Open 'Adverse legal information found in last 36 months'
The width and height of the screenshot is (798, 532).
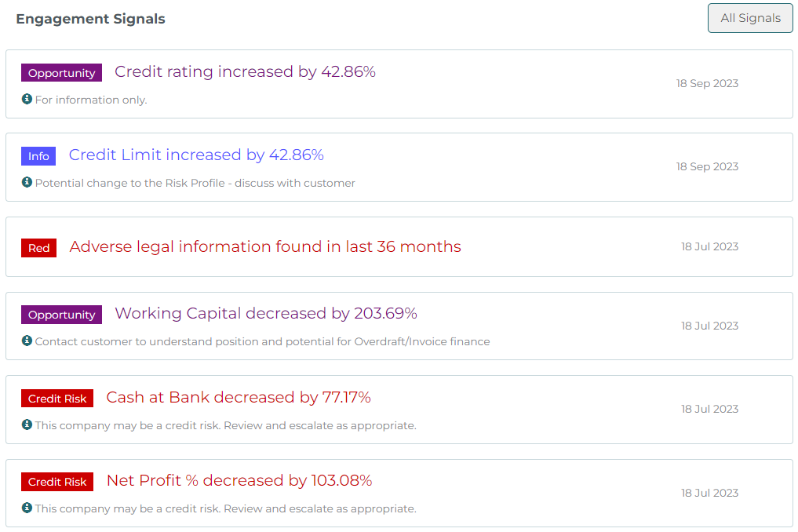(x=265, y=246)
